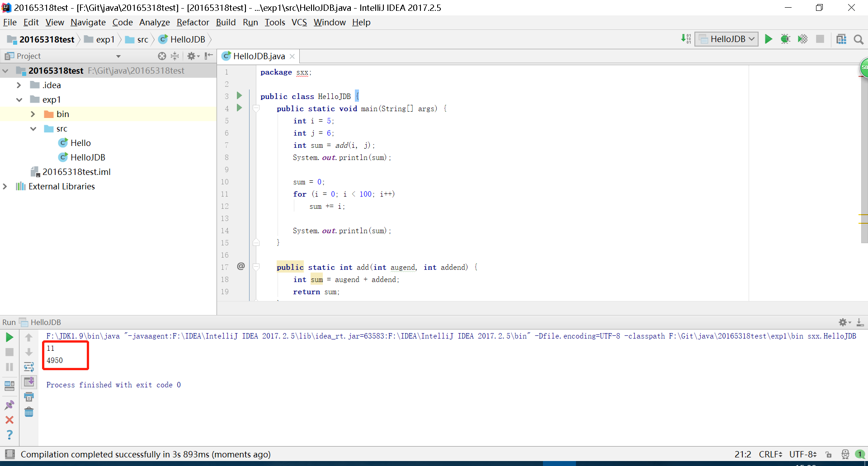Clear console with trash can icon
This screenshot has height=466, width=868.
29,412
